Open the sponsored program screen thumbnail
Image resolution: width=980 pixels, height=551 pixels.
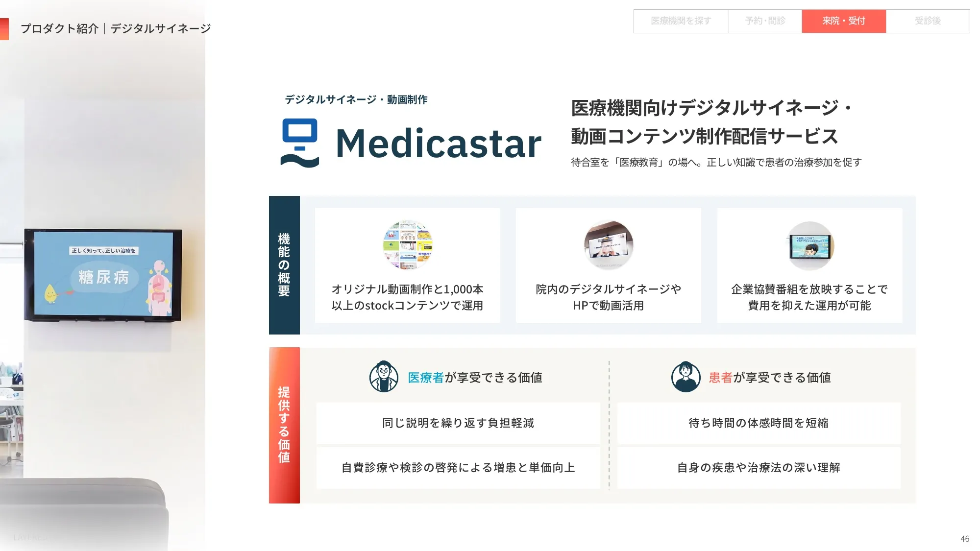(x=809, y=245)
